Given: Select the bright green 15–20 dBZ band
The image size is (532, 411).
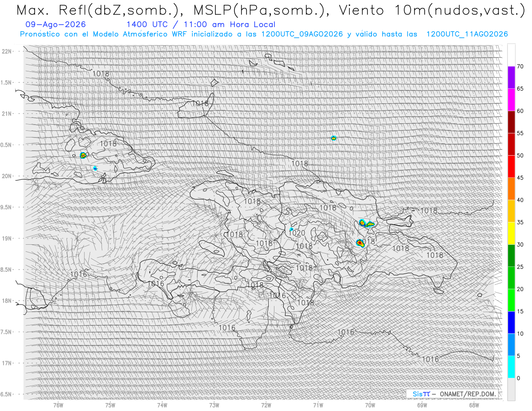Looking at the screenshot, I should coord(511,300).
